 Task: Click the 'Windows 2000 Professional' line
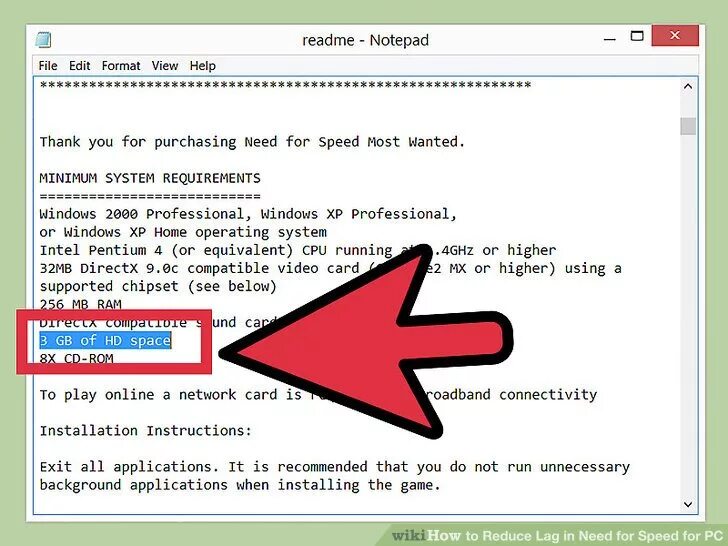pyautogui.click(x=248, y=214)
